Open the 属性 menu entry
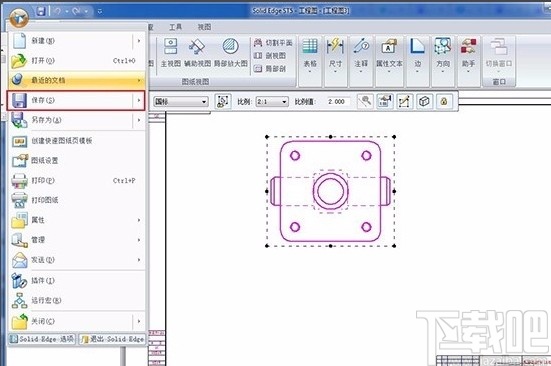The height and width of the screenshot is (366, 551). 77,220
